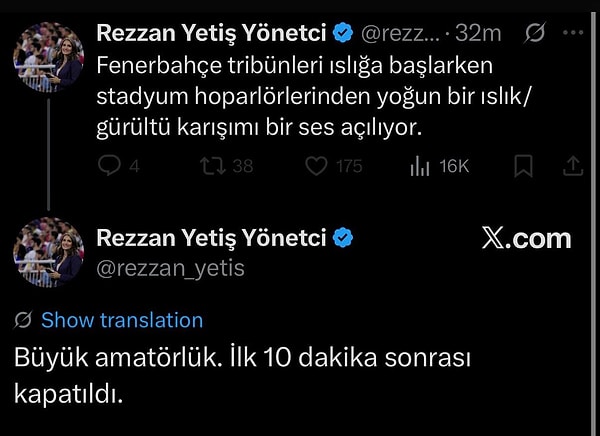The image size is (600, 436).
Task: Open the @rezzan_yetis handle profile
Action: point(171,268)
